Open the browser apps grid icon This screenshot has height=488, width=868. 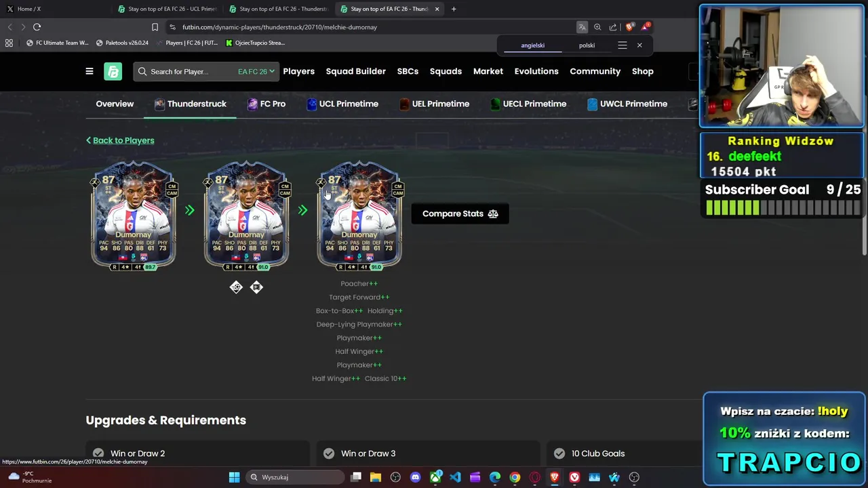click(x=9, y=43)
